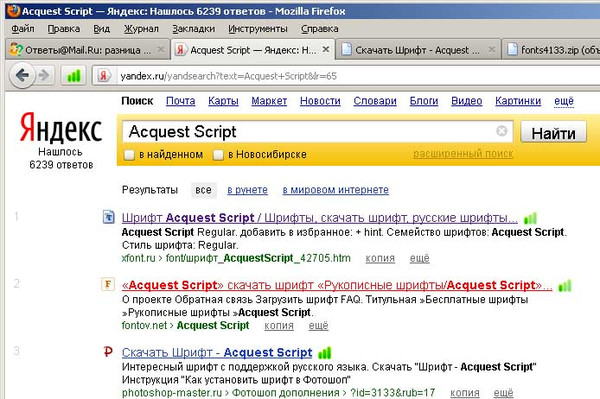
Task: Close the Acquest Script Yandex tab
Action: 326,49
